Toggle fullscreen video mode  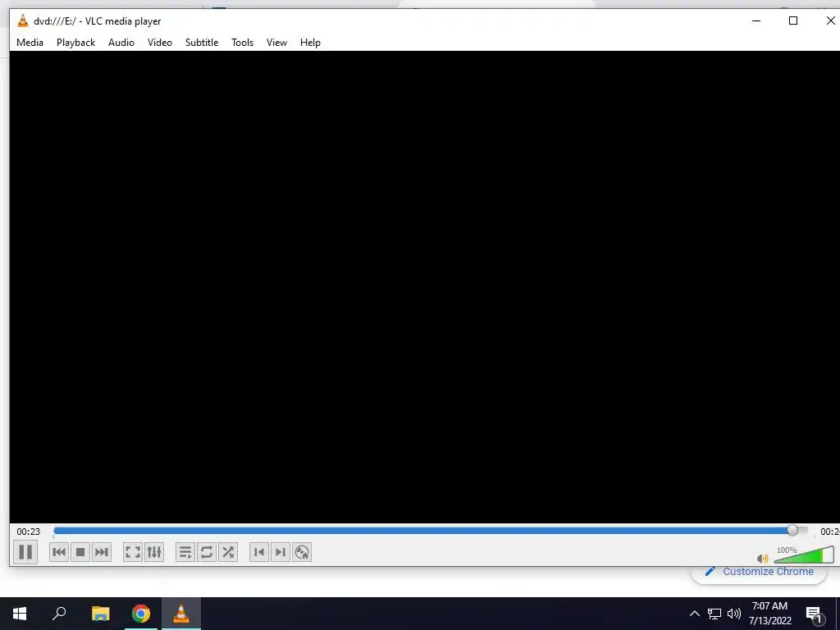(132, 552)
